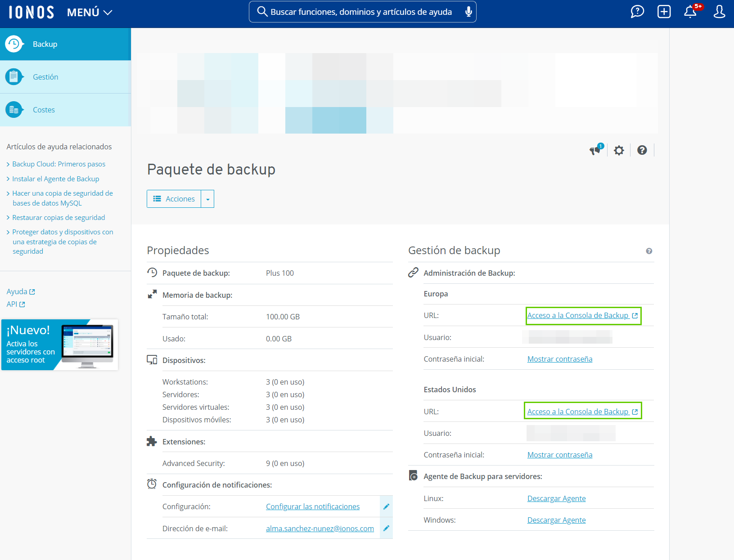
Task: Click the 'Servidores virtuales:' label
Action: (x=196, y=407)
